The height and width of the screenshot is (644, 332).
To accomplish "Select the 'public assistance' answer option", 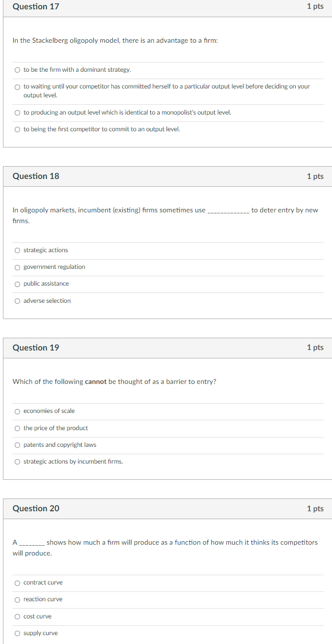I will [x=17, y=283].
